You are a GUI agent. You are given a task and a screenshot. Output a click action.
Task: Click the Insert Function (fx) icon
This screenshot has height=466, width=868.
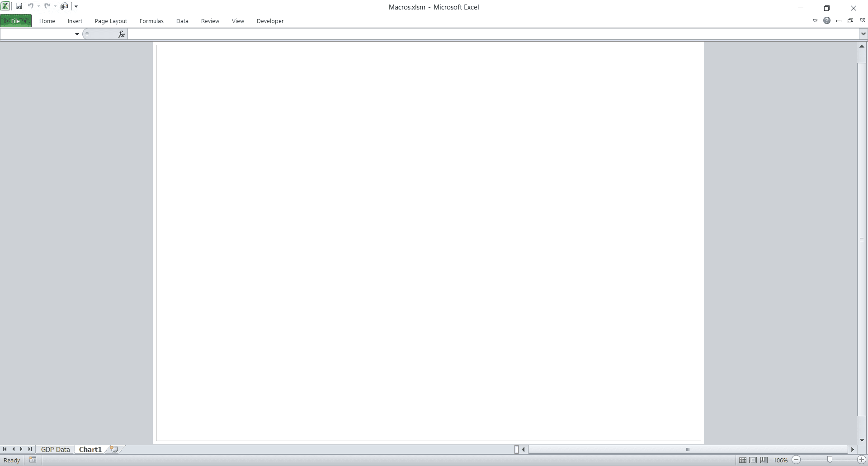[x=121, y=33]
